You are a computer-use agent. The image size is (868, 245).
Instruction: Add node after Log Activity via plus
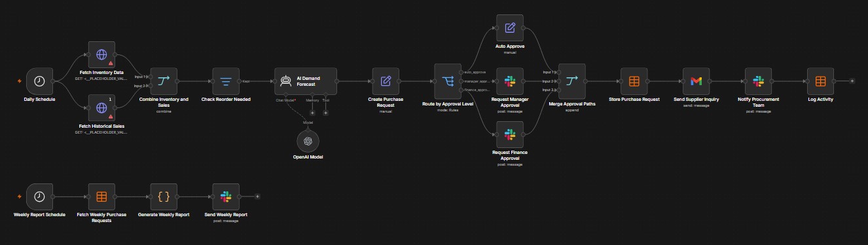click(x=852, y=81)
